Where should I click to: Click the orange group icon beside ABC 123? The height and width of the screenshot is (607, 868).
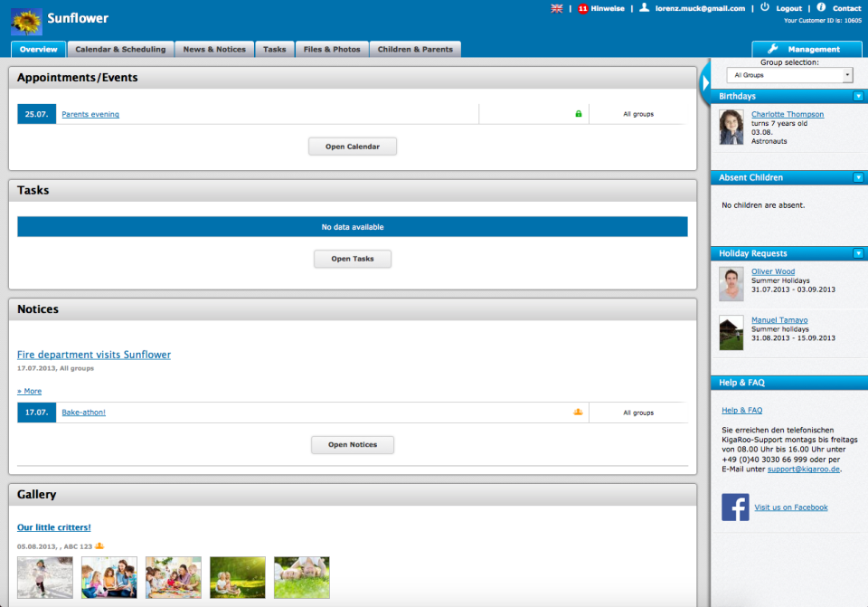[x=99, y=546]
